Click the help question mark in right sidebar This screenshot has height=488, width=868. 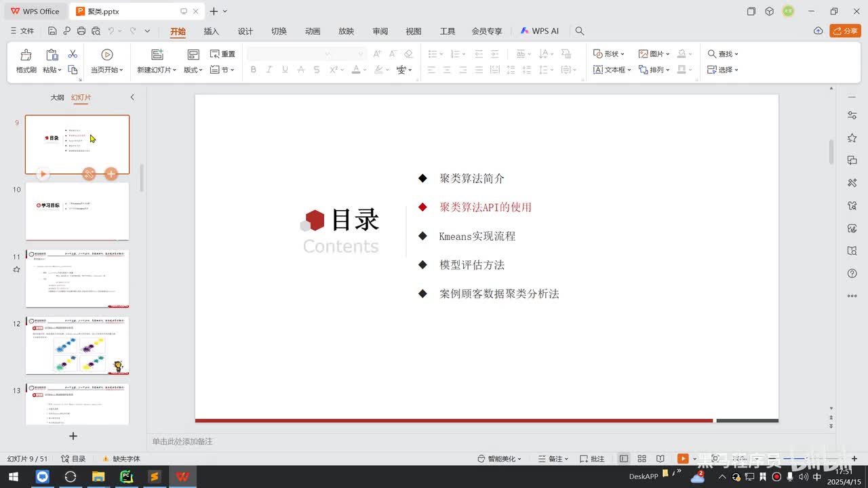[852, 273]
